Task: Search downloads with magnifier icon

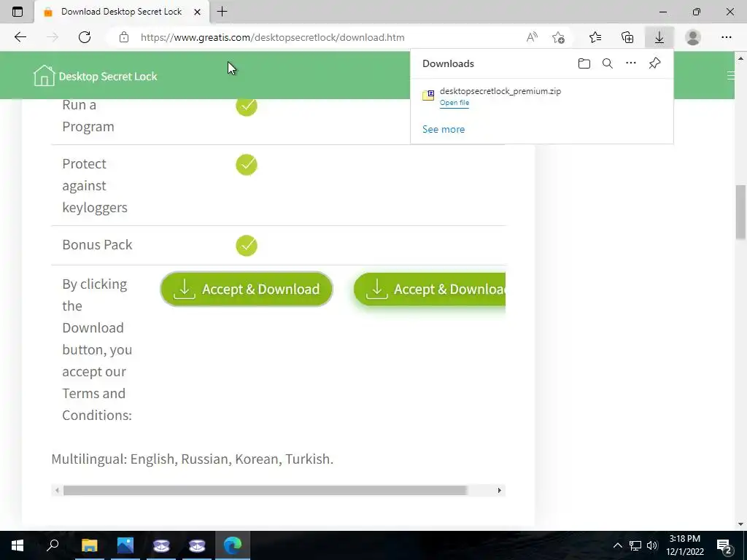Action: (608, 63)
